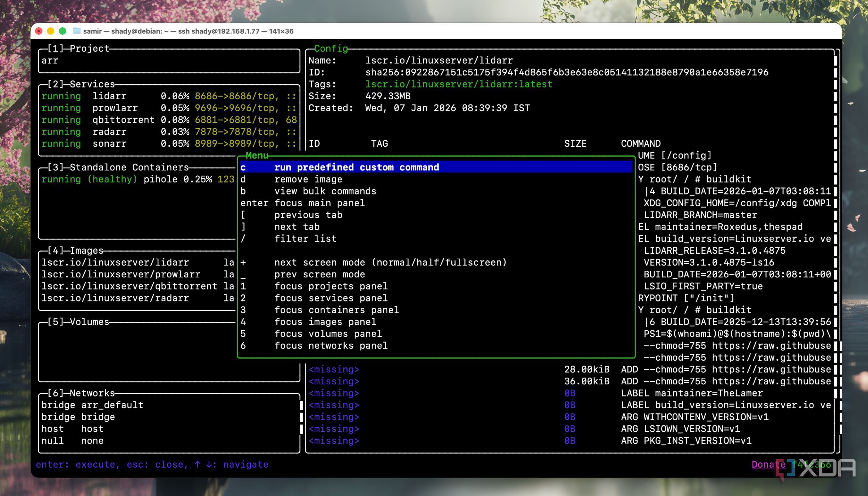868x496 pixels.
Task: Focus the [6] Networks panel title
Action: [x=81, y=393]
